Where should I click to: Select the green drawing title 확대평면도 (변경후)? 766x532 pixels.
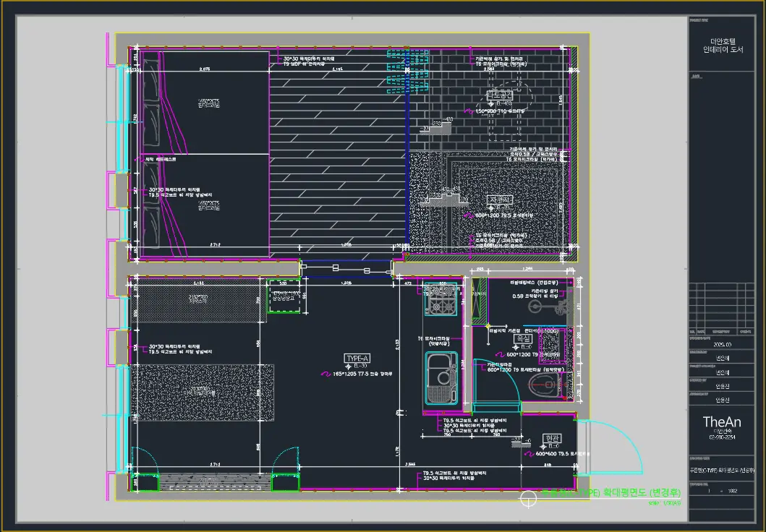[642, 492]
